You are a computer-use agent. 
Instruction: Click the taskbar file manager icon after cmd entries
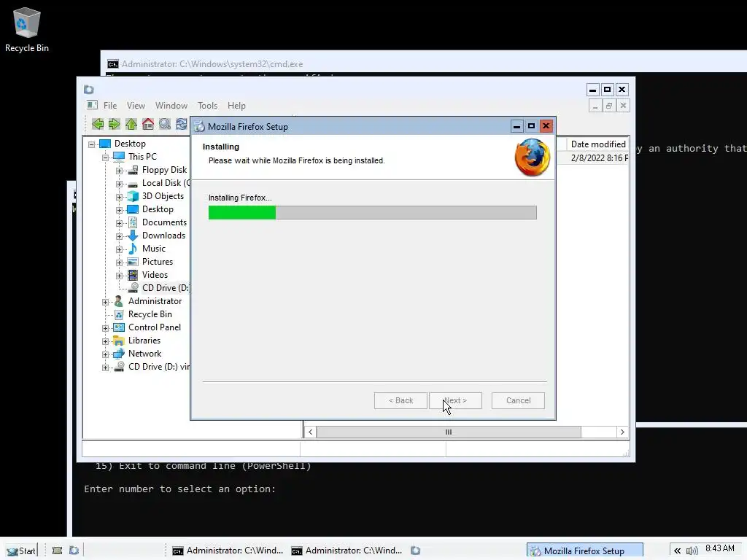[x=416, y=551]
